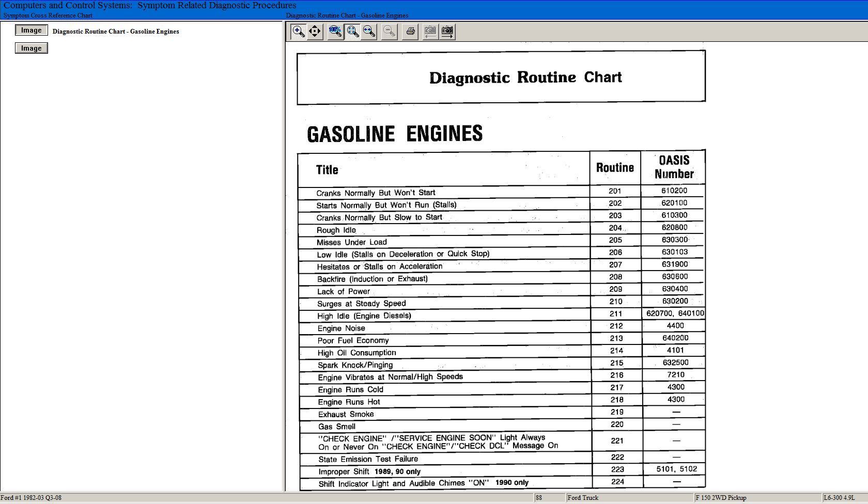Click F 150 2WD Pickup status panel

pos(721,498)
